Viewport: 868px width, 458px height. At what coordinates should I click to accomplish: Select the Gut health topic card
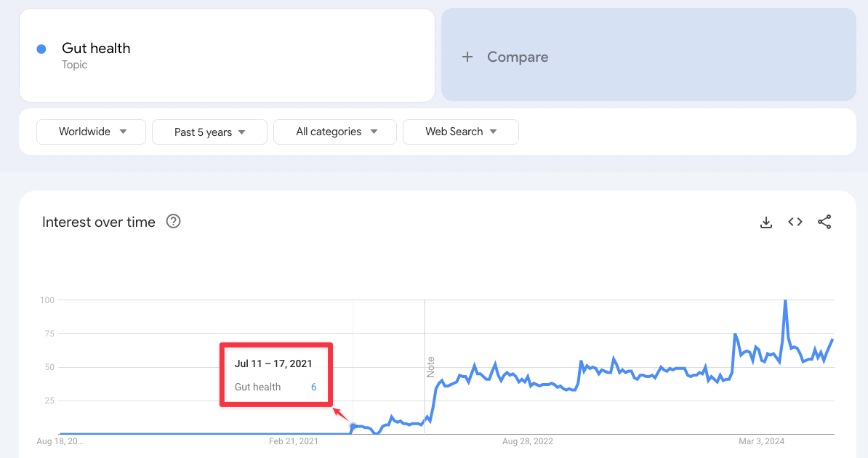coord(228,55)
